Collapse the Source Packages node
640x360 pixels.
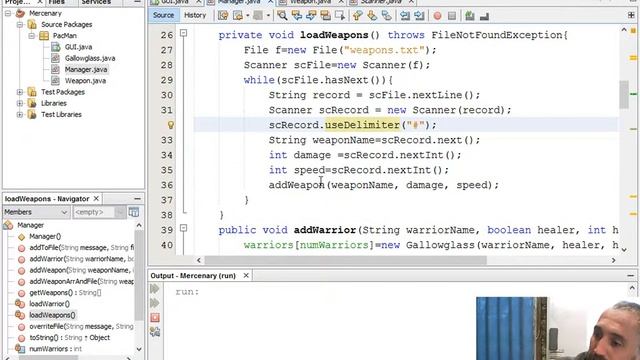tap(20, 24)
